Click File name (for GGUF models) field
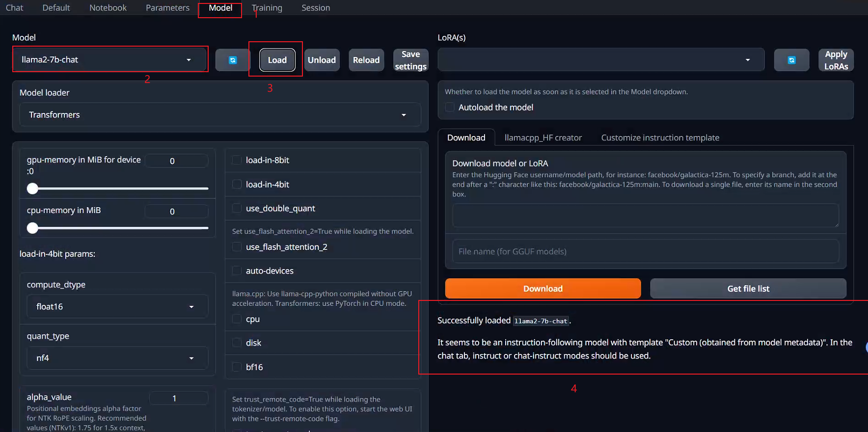This screenshot has width=868, height=432. 646,251
